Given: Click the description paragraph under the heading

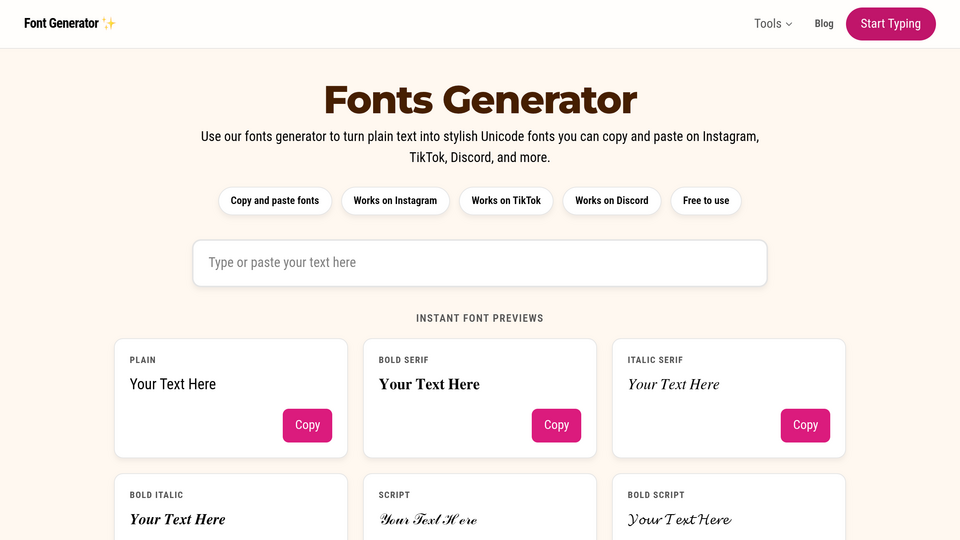Looking at the screenshot, I should tap(480, 147).
